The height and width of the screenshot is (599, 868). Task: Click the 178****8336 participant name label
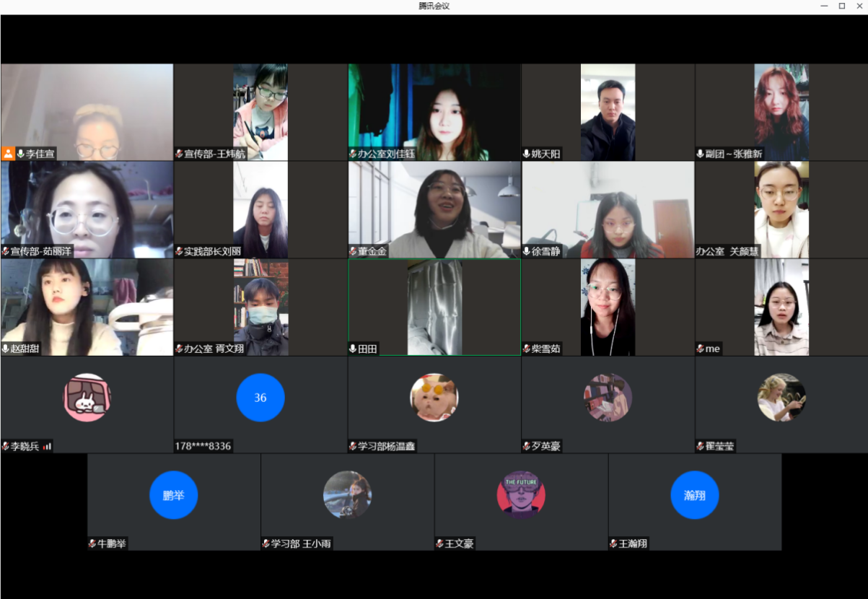[x=203, y=447]
